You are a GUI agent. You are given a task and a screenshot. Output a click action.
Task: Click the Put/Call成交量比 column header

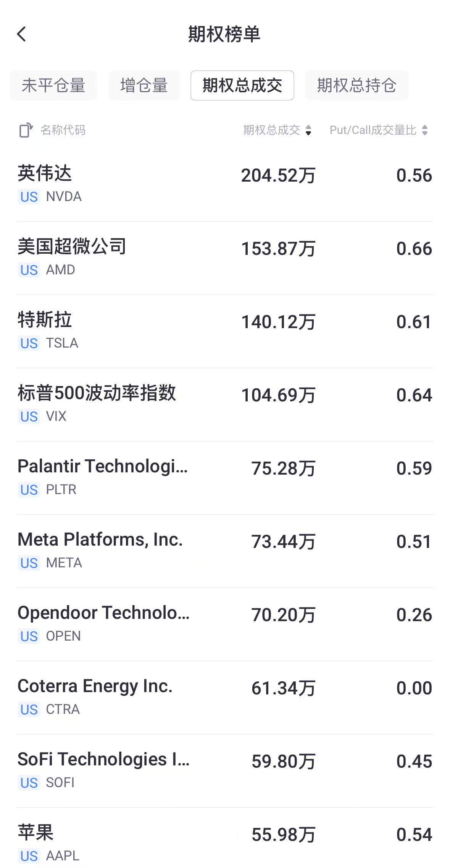pyautogui.click(x=373, y=130)
